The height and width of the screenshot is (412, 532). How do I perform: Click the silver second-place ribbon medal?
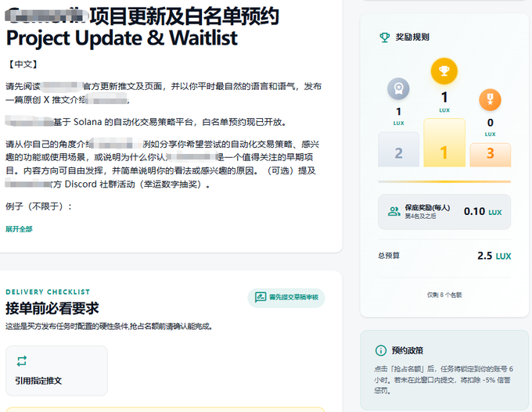coord(398,89)
